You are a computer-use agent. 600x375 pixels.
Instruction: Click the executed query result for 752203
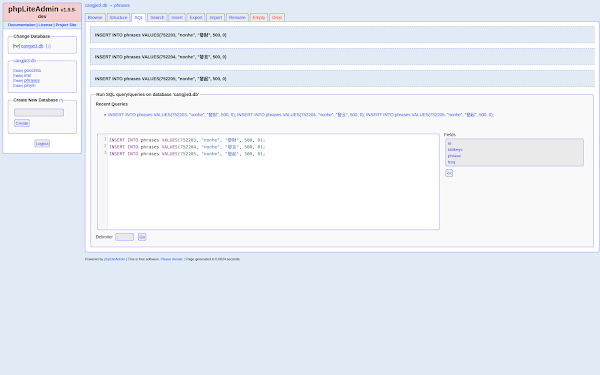click(342, 35)
